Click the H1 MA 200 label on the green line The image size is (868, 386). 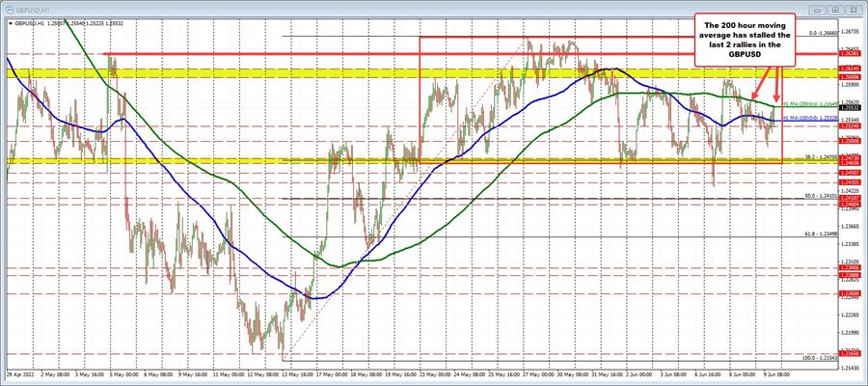810,103
